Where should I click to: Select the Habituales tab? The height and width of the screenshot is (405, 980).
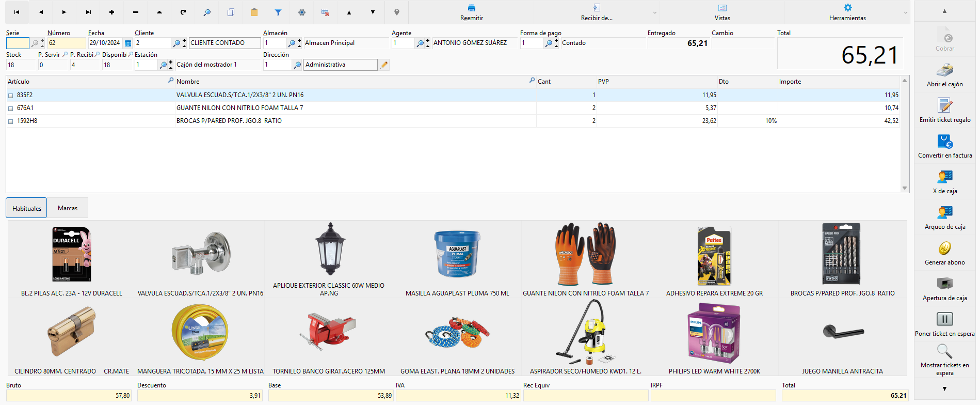[x=26, y=208]
